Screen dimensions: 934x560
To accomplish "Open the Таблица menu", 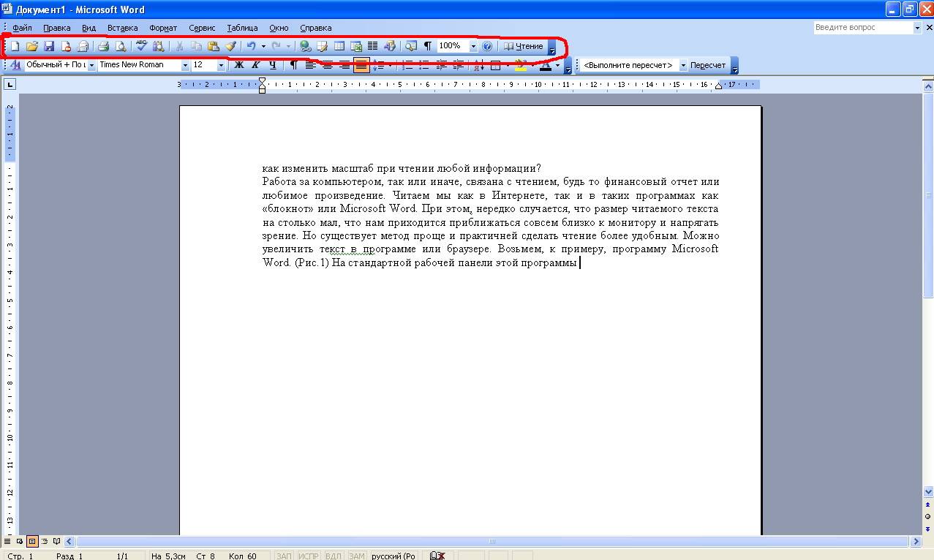I will click(x=242, y=28).
